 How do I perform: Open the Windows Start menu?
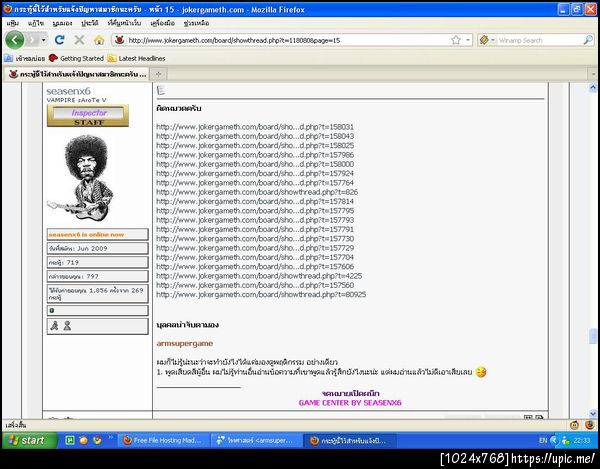pos(30,440)
